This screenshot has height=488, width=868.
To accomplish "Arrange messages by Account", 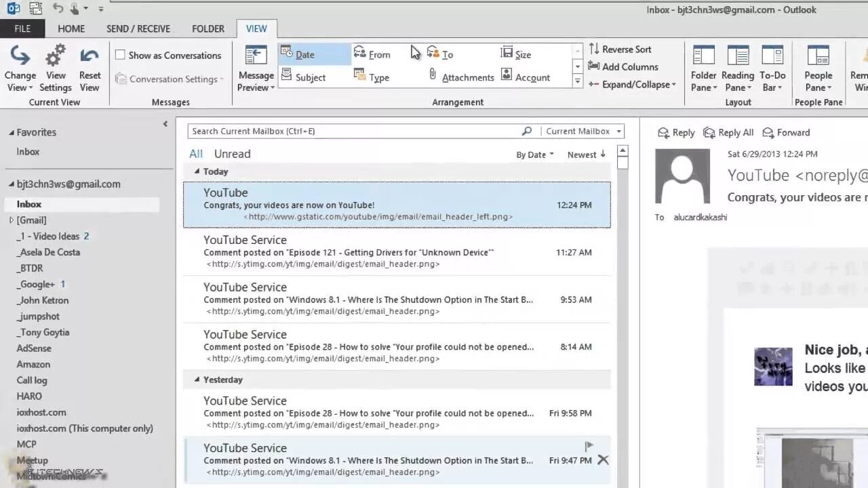I will click(x=525, y=77).
